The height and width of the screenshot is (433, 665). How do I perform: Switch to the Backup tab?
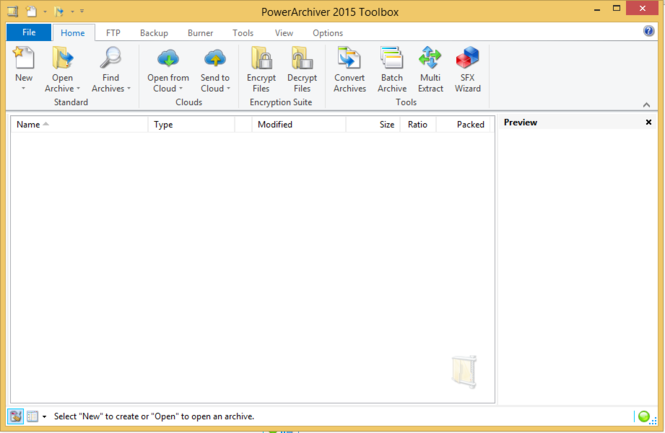point(154,33)
